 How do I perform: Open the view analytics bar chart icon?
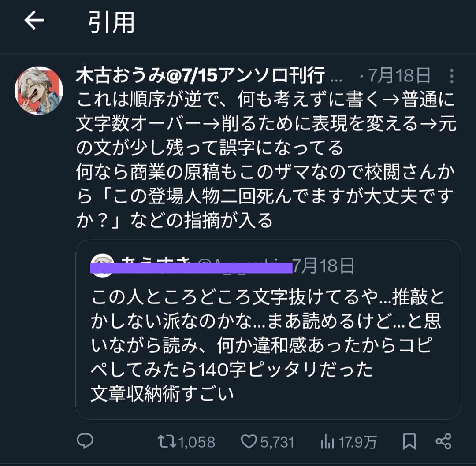(327, 441)
